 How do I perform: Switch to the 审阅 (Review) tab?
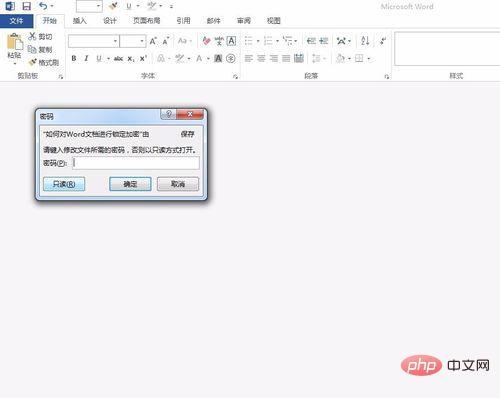pyautogui.click(x=244, y=21)
